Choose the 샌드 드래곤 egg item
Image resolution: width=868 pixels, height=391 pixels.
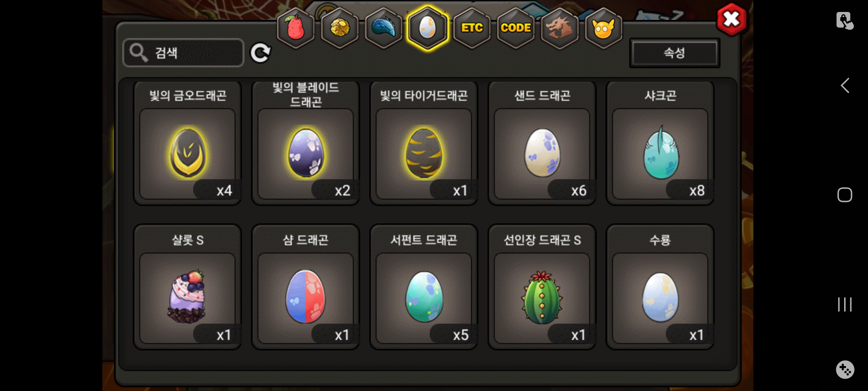pyautogui.click(x=542, y=143)
